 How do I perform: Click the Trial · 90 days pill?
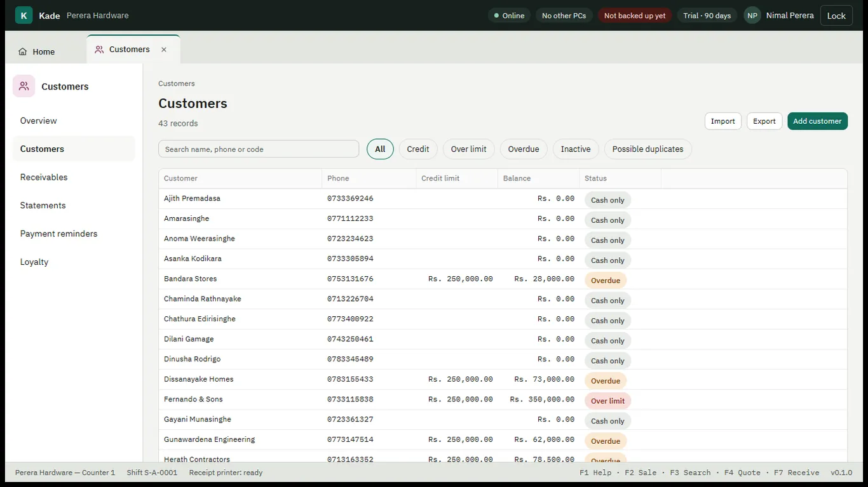pyautogui.click(x=707, y=15)
